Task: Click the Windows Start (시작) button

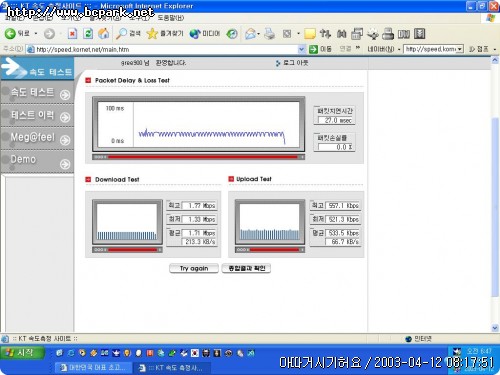Action: (x=22, y=353)
